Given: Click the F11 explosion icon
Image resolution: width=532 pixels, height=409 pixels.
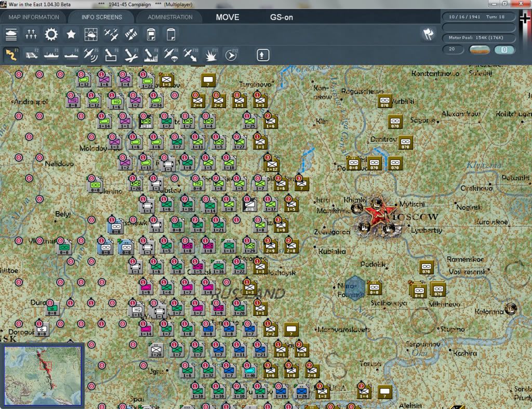Looking at the screenshot, I should point(211,55).
